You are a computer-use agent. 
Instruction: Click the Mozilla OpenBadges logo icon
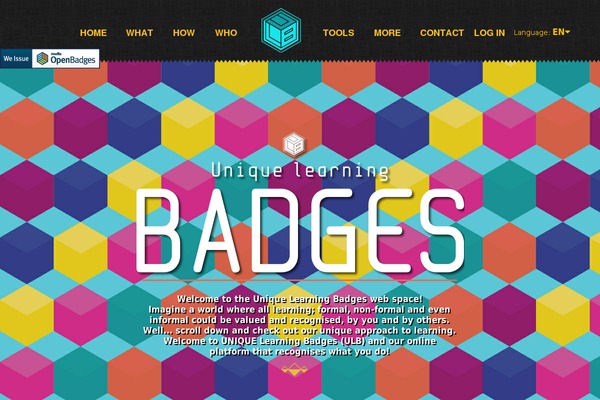(42, 59)
